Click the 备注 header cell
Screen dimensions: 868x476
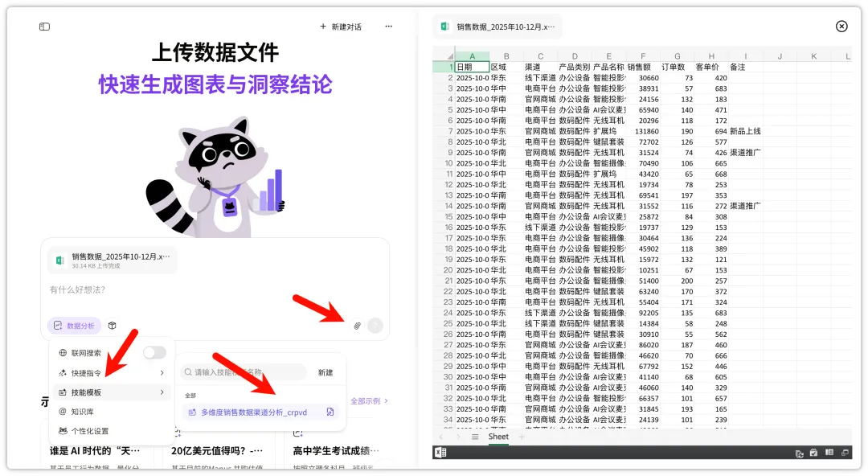click(746, 67)
